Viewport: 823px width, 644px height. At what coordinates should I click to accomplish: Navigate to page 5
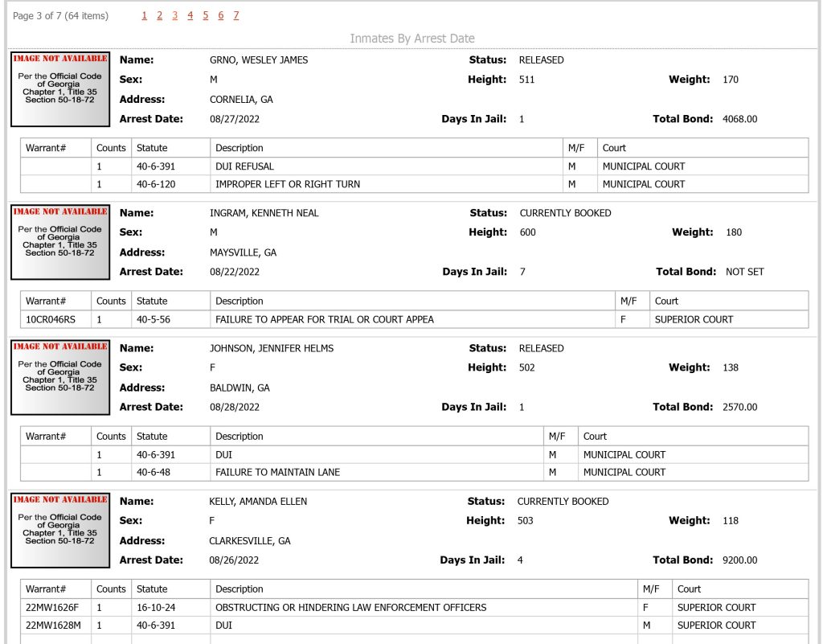[x=205, y=16]
